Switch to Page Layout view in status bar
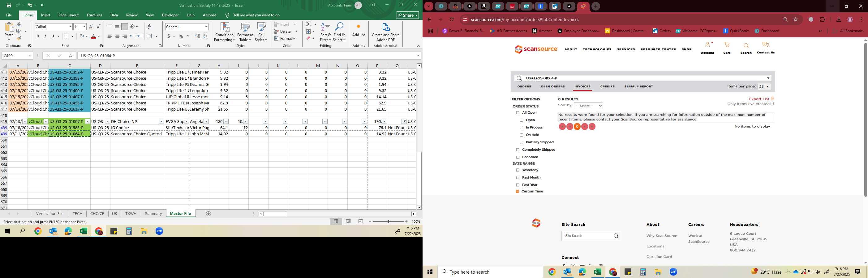 [348, 221]
